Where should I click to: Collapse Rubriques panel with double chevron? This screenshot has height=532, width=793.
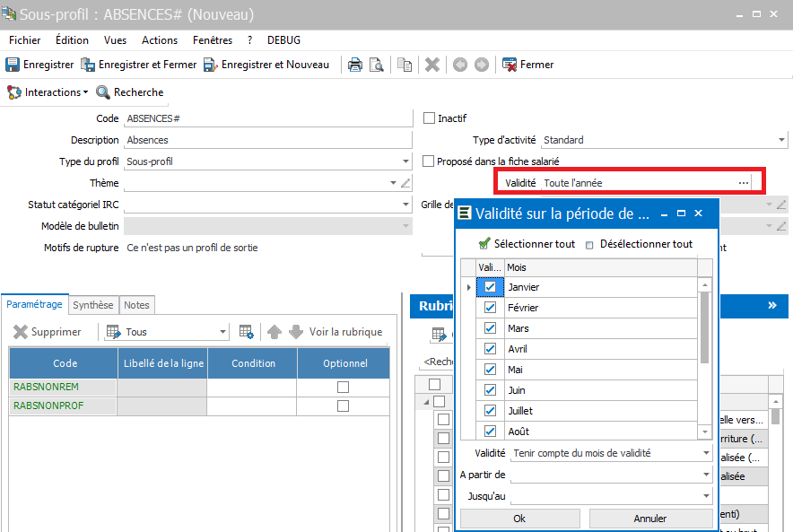772,305
